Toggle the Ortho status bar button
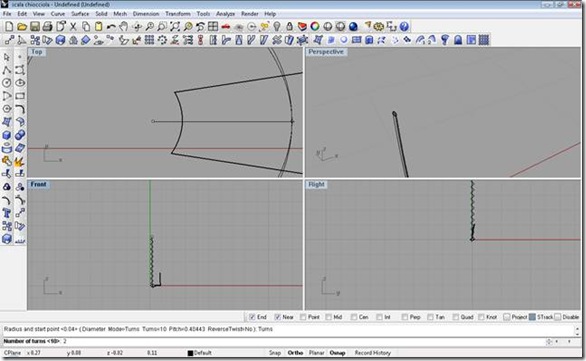Image resolution: width=586 pixels, height=361 pixels. click(295, 353)
